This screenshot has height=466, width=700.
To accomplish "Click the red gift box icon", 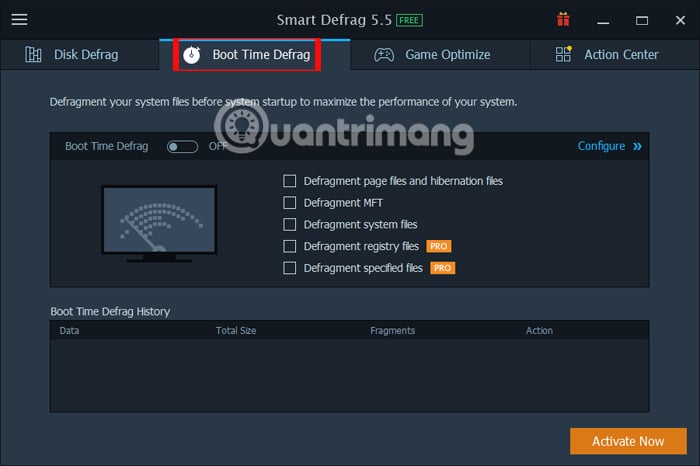I will click(563, 20).
